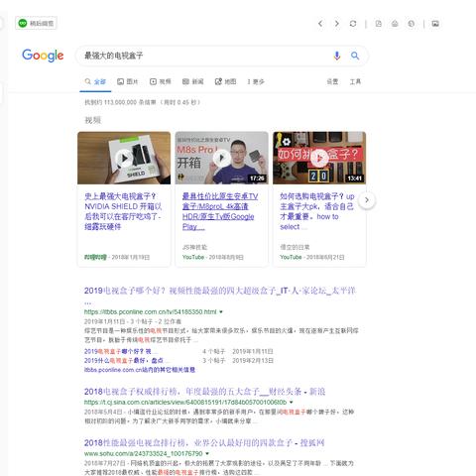The image size is (476, 476).
Task: Click the www.sohu.com green URL
Action: pyautogui.click(x=143, y=453)
